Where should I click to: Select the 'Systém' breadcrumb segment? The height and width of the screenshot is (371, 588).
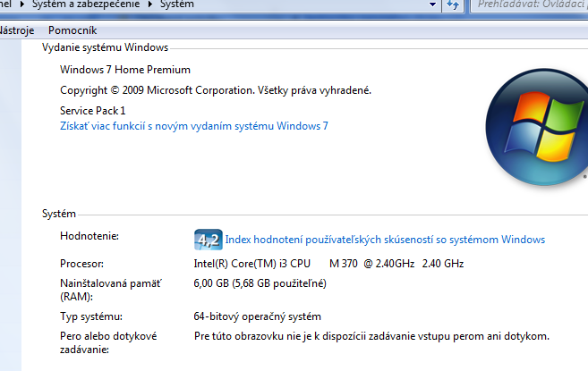point(176,4)
